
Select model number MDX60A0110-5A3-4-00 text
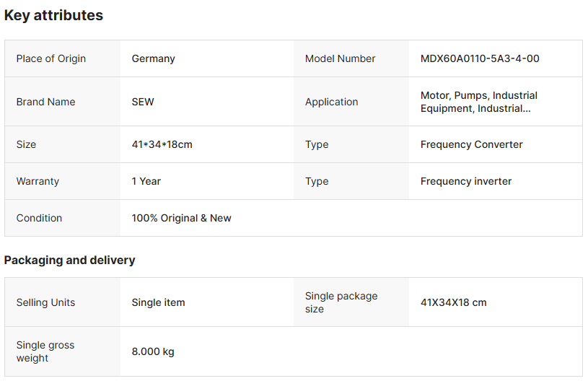[x=480, y=58]
